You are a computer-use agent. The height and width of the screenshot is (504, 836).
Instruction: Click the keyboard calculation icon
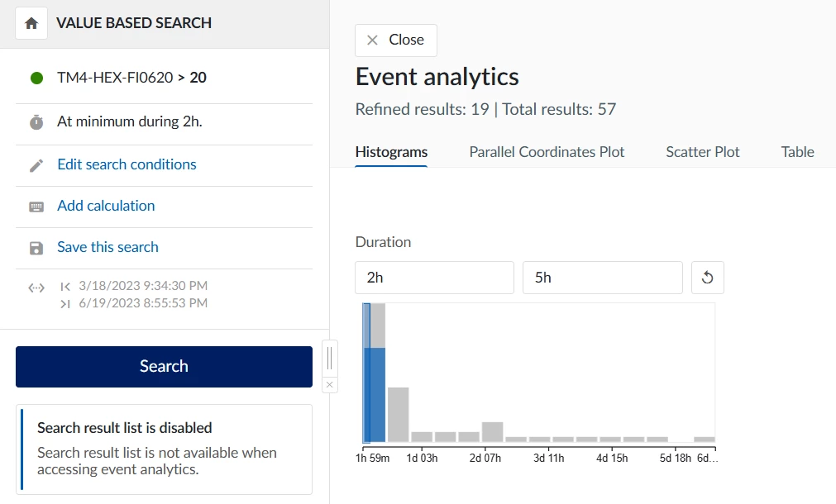coord(36,207)
